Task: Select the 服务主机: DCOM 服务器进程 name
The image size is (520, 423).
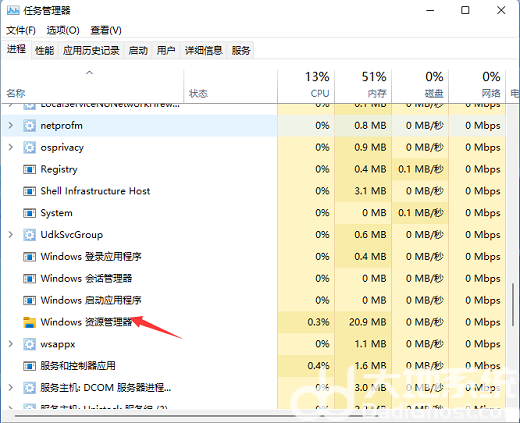Action: [x=106, y=388]
